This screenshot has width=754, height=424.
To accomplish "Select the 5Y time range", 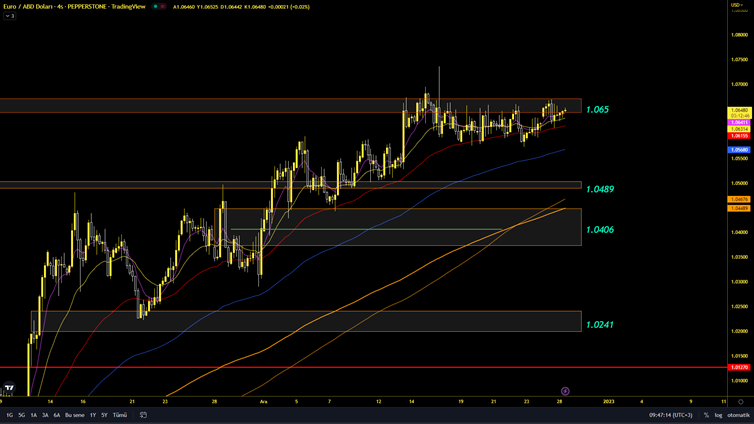I will 104,415.
